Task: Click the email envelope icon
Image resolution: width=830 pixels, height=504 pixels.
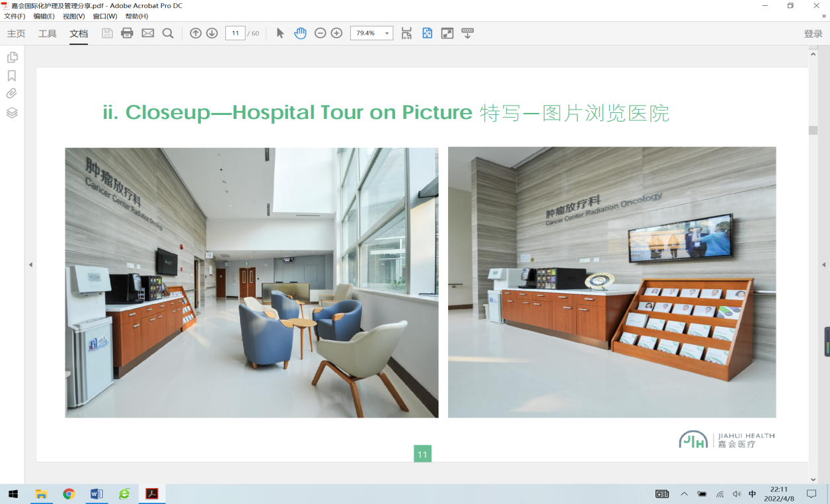Action: click(148, 33)
